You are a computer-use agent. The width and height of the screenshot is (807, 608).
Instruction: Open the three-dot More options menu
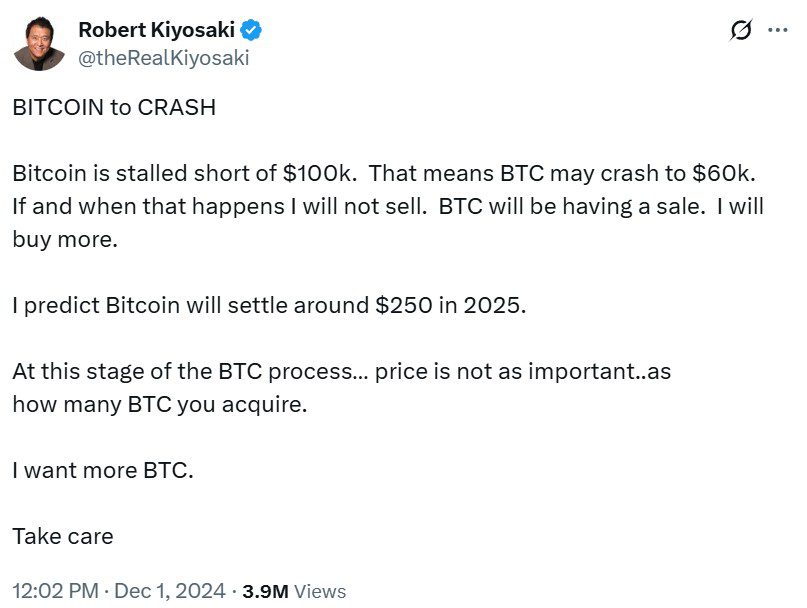coord(777,30)
